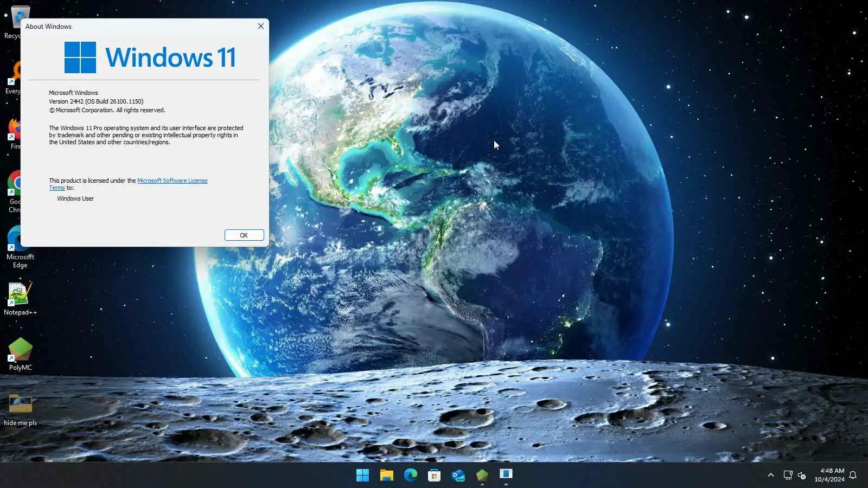Click the Windows 11 logo banner
This screenshot has width=868, height=488.
pos(150,57)
